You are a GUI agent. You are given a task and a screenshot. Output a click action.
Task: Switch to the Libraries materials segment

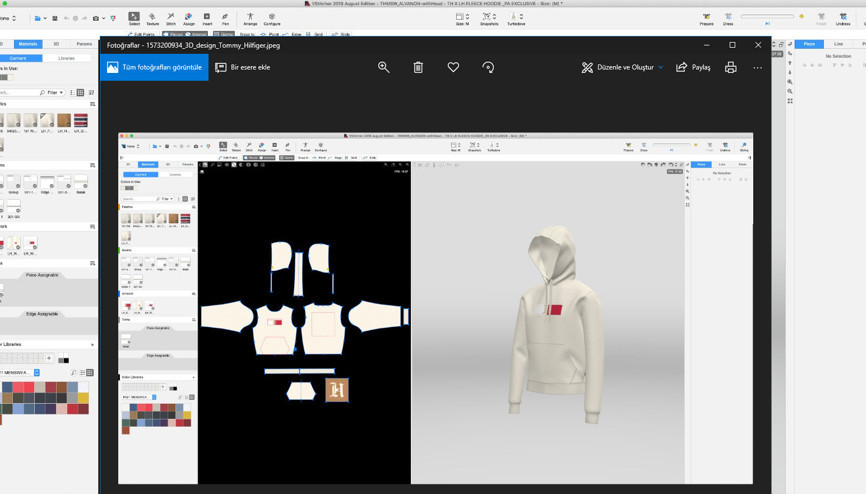point(66,58)
